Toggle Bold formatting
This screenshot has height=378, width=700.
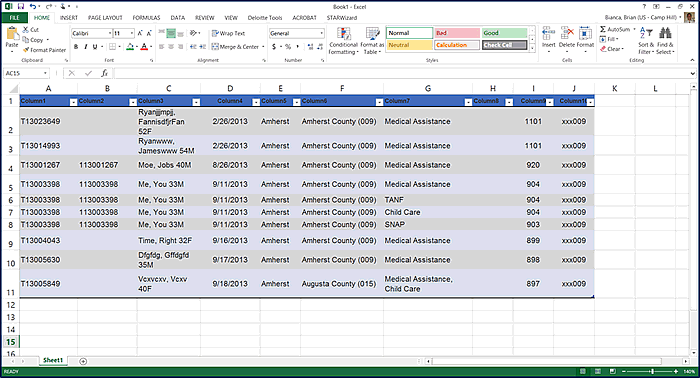click(76, 46)
